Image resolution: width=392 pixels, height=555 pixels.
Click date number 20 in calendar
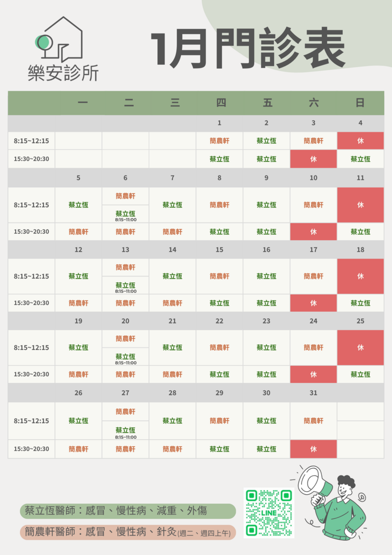pos(125,321)
